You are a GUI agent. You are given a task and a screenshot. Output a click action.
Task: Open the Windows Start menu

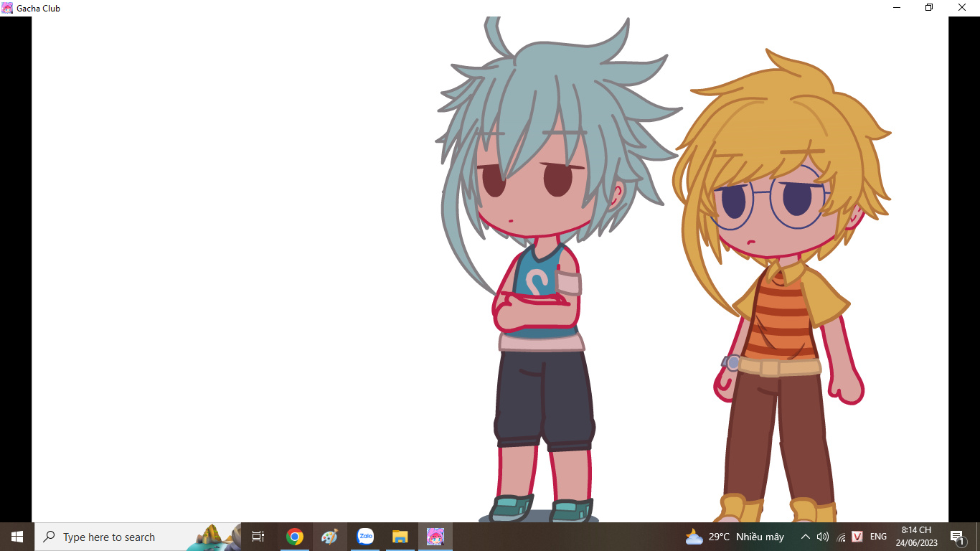(x=17, y=537)
